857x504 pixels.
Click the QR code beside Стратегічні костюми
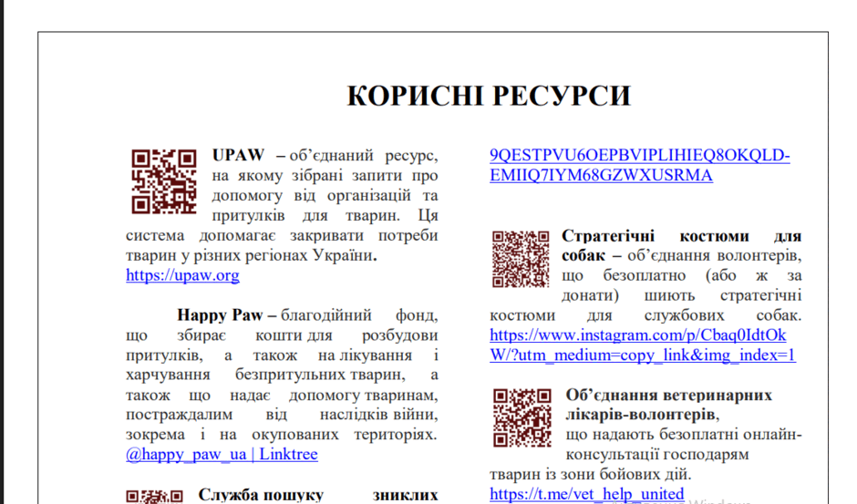pyautogui.click(x=521, y=259)
